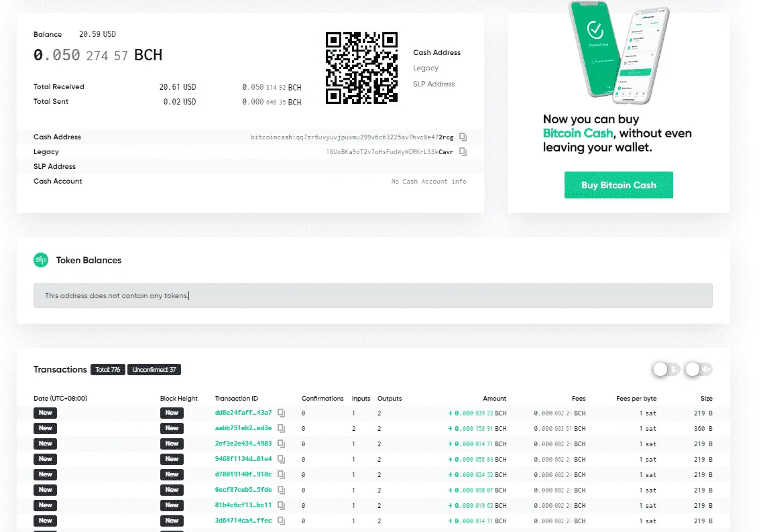Click the Bitcoin Cash wallet phones image

[619, 52]
